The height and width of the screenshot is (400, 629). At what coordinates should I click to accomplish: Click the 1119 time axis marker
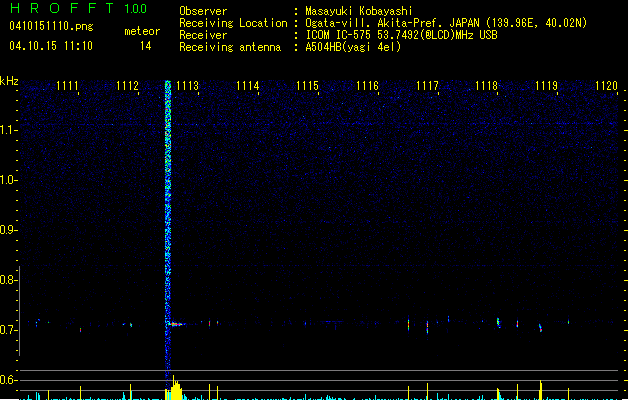point(547,86)
